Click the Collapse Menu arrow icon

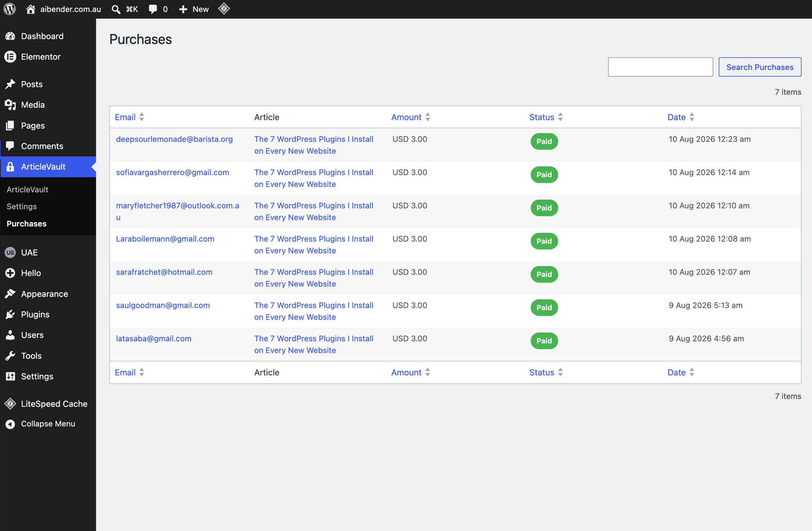(10, 424)
